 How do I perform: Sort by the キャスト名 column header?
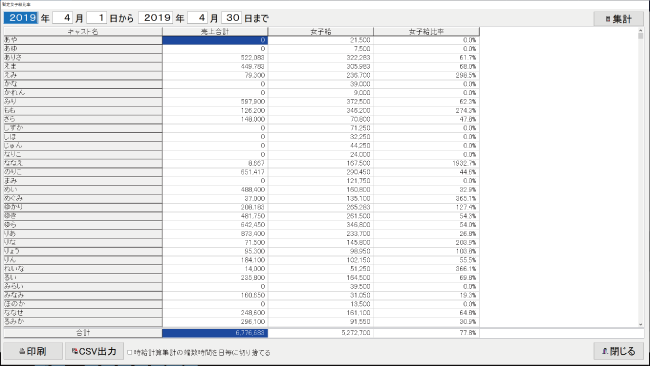tap(83, 32)
